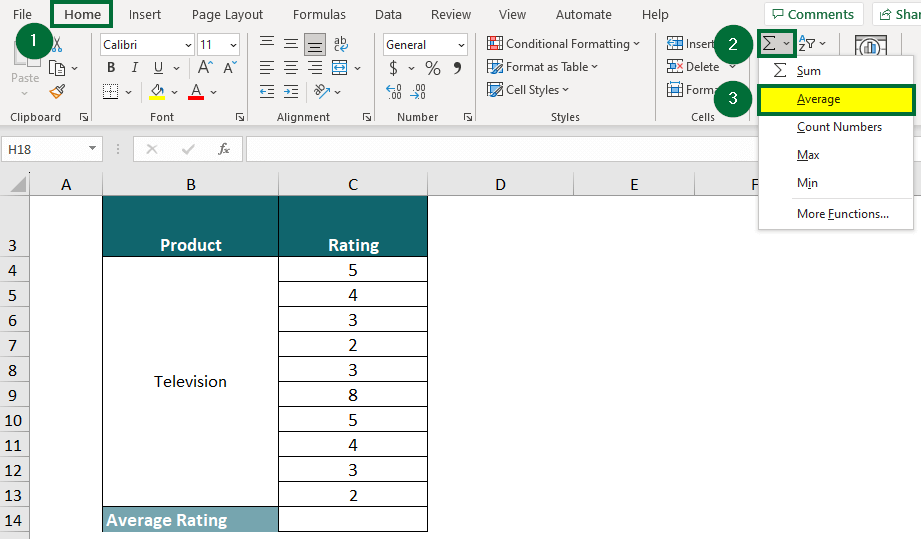
Task: Toggle Italic formatting
Action: 133,68
